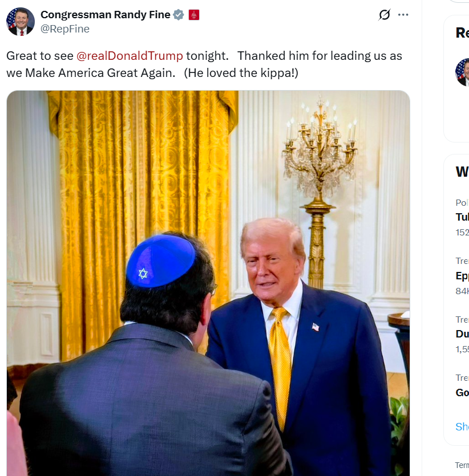469x476 pixels.
Task: Open the trending topic starting with 'Ep'
Action: [x=462, y=276]
